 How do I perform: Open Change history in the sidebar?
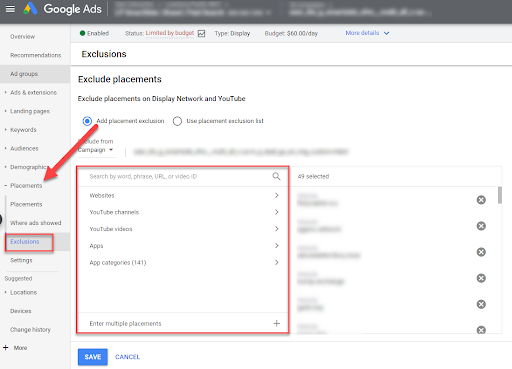pyautogui.click(x=30, y=330)
